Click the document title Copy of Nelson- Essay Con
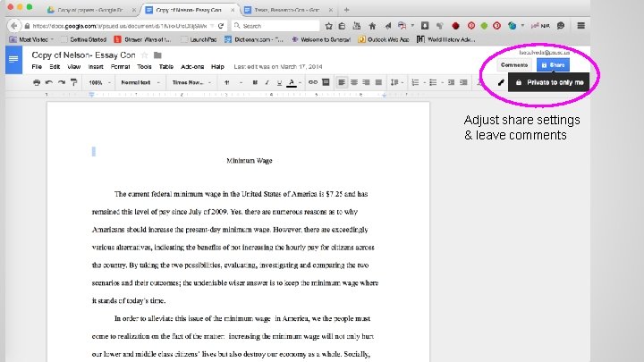Viewport: 644px width, 362px height. pyautogui.click(x=83, y=55)
